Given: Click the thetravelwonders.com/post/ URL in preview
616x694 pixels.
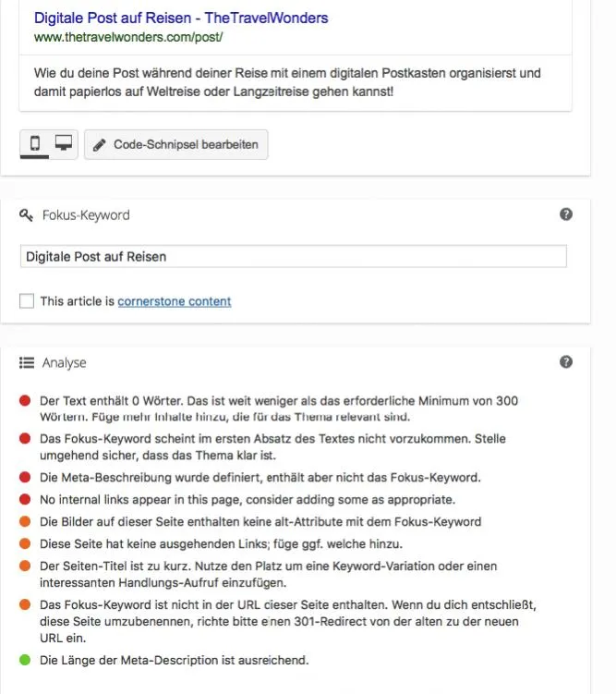Looking at the screenshot, I should point(128,37).
